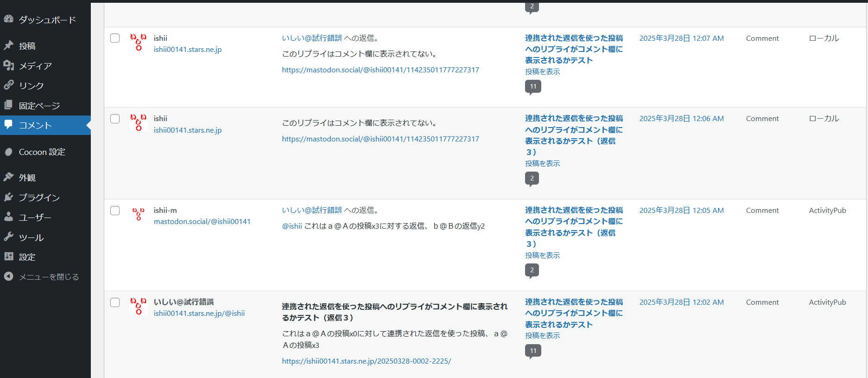The width and height of the screenshot is (868, 378).
Task: Click the Plugins plug icon
Action: pos(9,197)
